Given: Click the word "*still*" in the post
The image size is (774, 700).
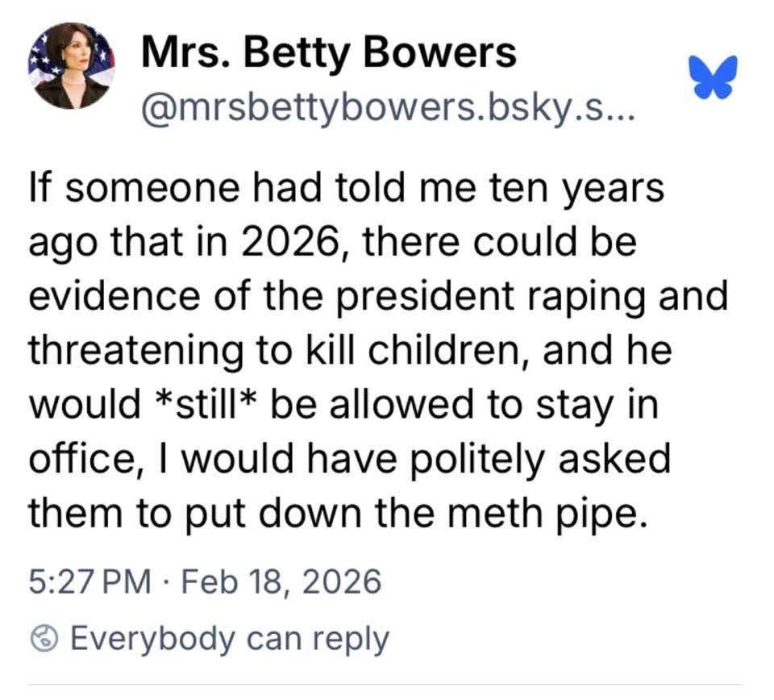Looking at the screenshot, I should pyautogui.click(x=206, y=403).
